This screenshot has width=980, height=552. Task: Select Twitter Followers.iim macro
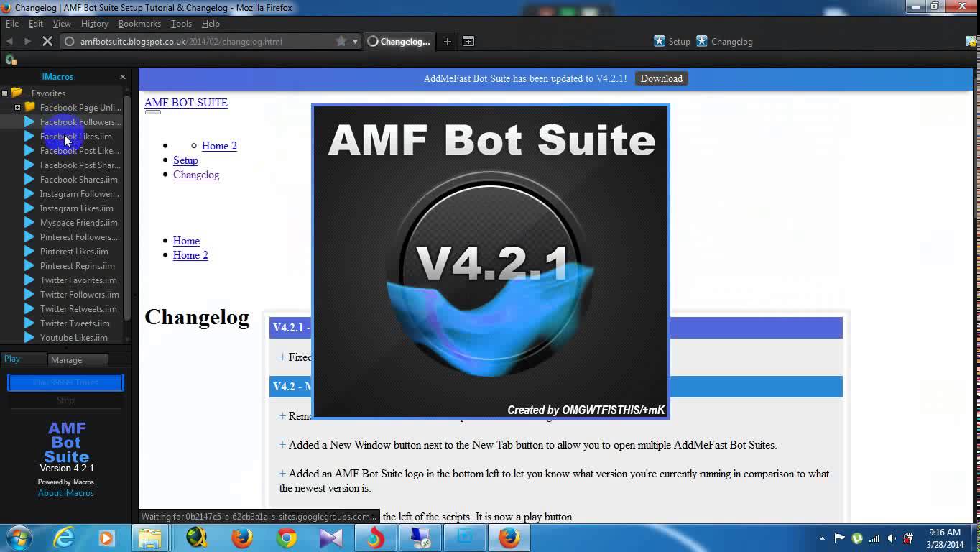pos(79,295)
